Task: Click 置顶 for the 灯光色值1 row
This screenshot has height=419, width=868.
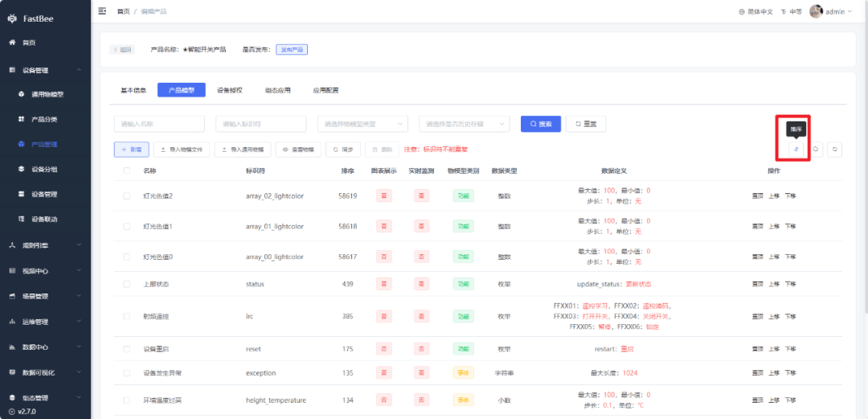Action: tap(758, 226)
